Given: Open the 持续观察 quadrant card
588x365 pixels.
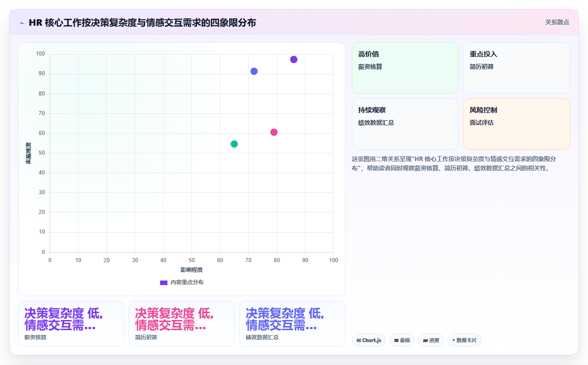Looking at the screenshot, I should coord(405,124).
